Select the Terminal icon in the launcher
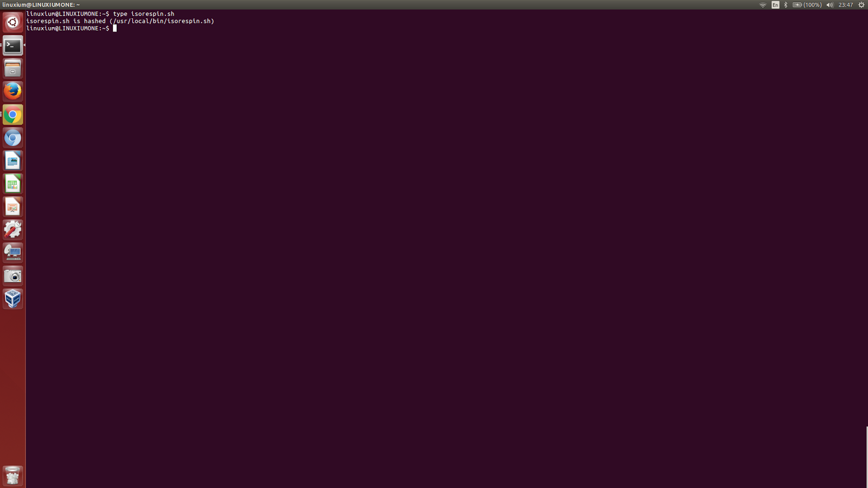 [x=12, y=46]
